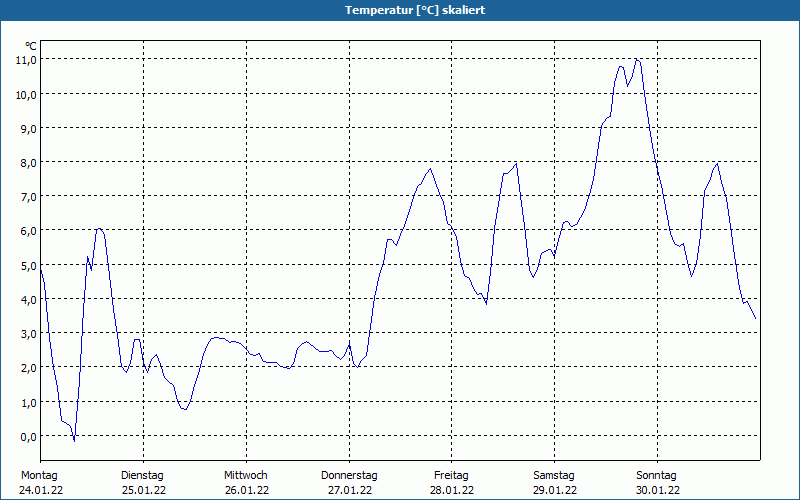Select the 11,0 y-axis label
The width and height of the screenshot is (800, 500).
(26, 60)
